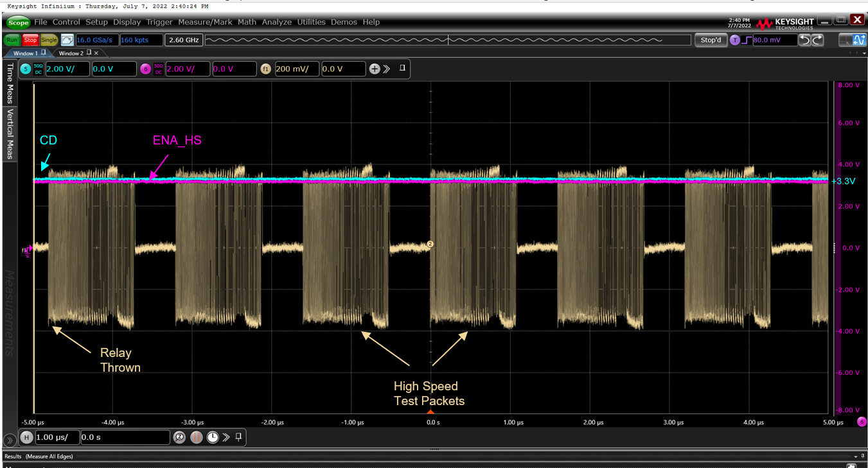Click the purple trigger T icon
The width and height of the screenshot is (868, 468).
coord(735,40)
